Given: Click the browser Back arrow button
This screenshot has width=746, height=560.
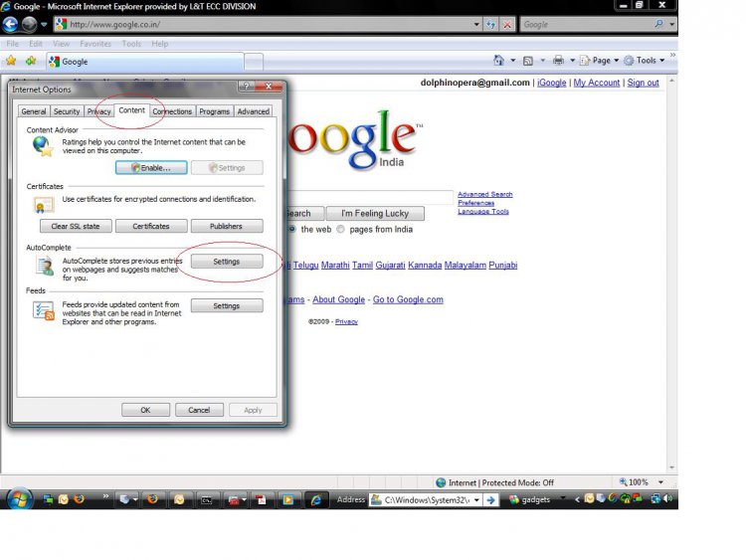Looking at the screenshot, I should pyautogui.click(x=11, y=24).
